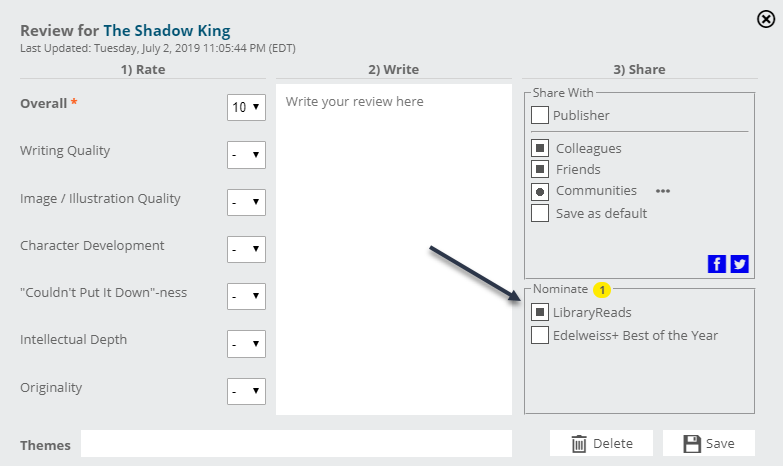The image size is (783, 466).
Task: Enable Save as default checkbox
Action: 540,213
